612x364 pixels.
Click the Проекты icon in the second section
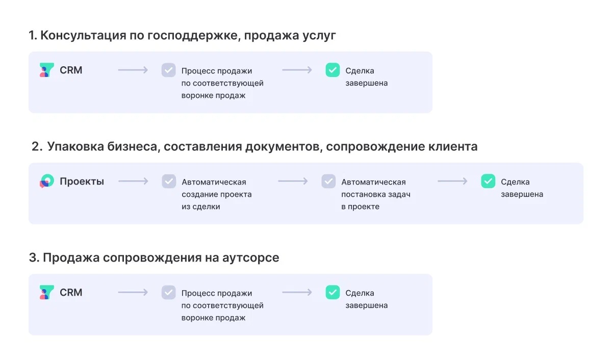47,181
